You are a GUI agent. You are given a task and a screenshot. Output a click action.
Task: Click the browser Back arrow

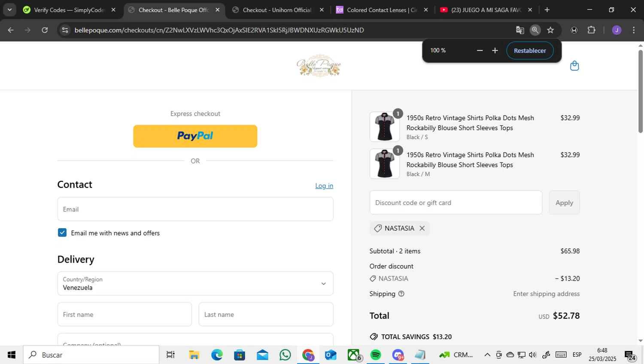[x=11, y=30]
